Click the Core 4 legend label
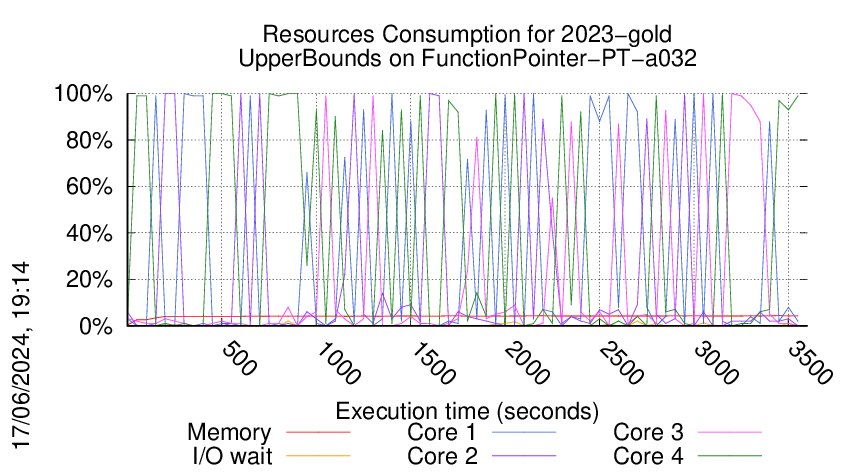 point(648,456)
